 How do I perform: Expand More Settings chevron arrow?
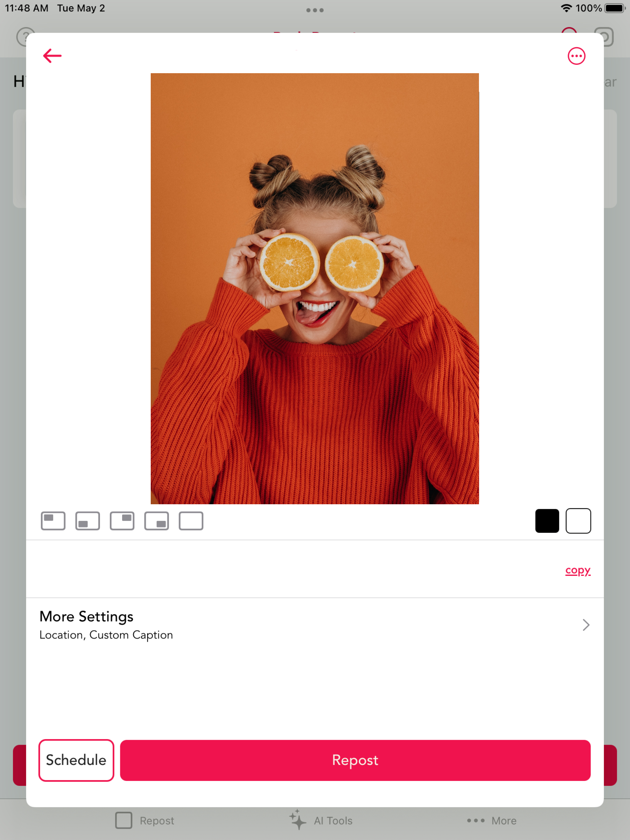tap(585, 625)
